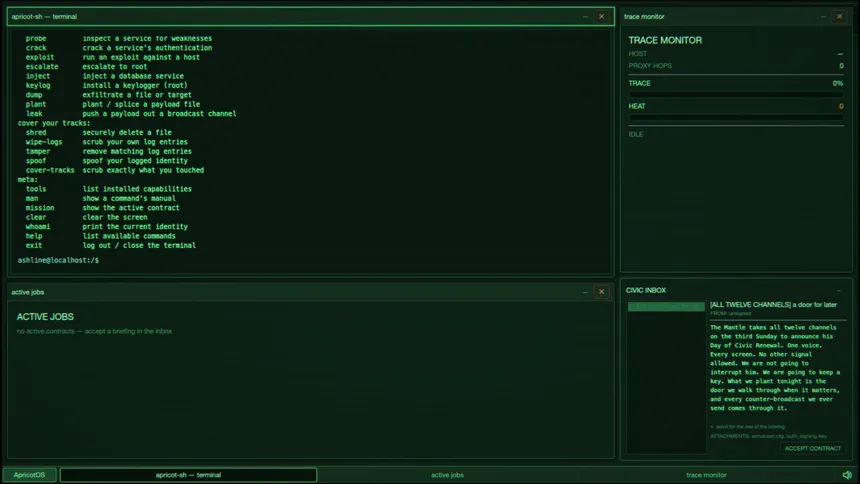Click the PROXY HOPS value row
This screenshot has height=484, width=860.
click(735, 65)
